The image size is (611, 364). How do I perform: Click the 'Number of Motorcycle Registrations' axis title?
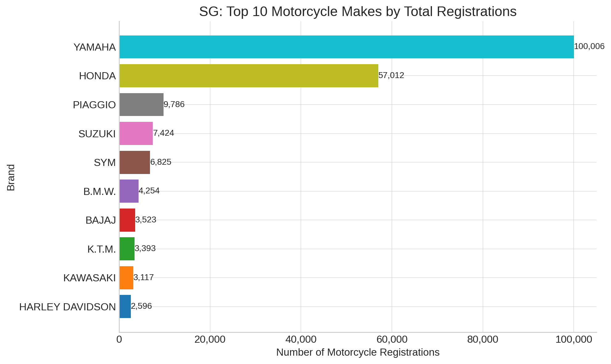[358, 352]
